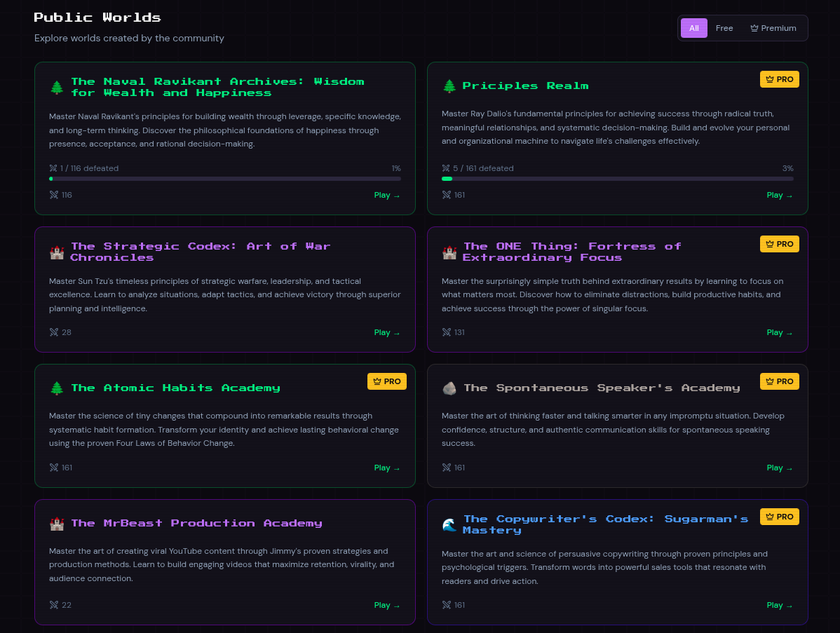The width and height of the screenshot is (840, 633).
Task: Click the PRO badge on Spontaneous Speaker's Academy
Action: pos(780,381)
